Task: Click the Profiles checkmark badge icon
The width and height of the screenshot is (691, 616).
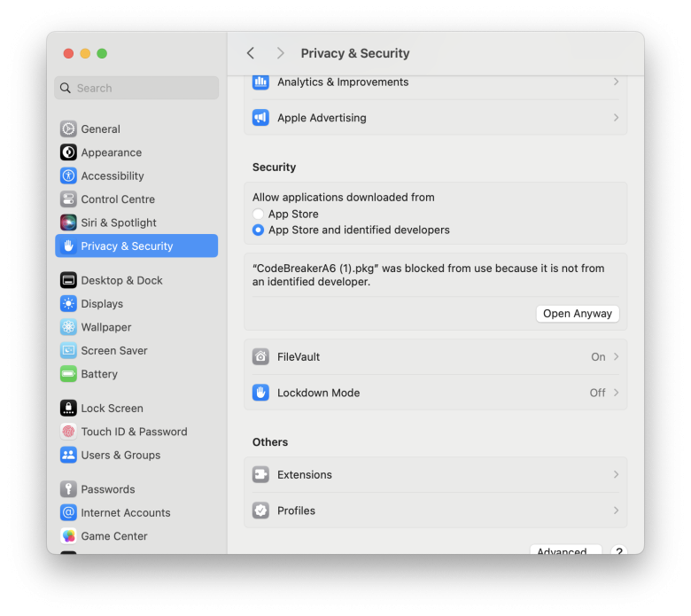Action: click(260, 511)
